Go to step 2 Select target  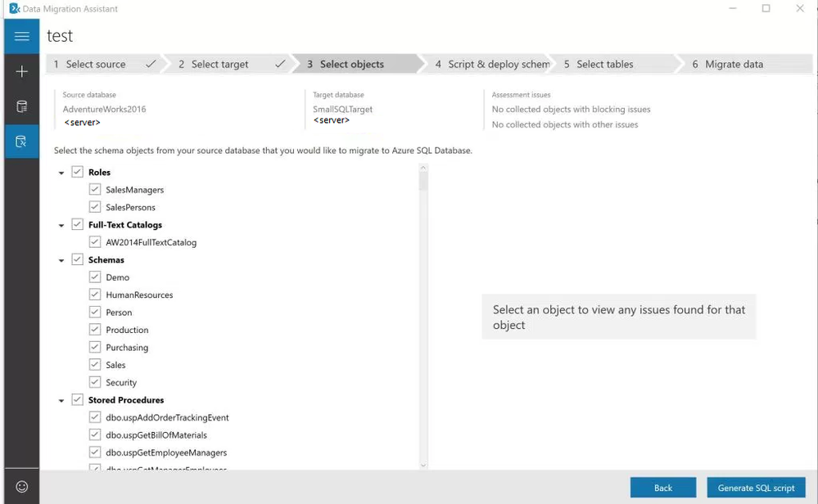[x=232, y=64]
